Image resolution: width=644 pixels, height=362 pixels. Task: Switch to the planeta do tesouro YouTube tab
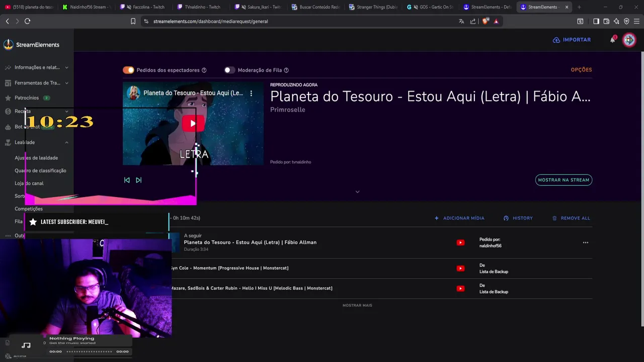tap(29, 7)
